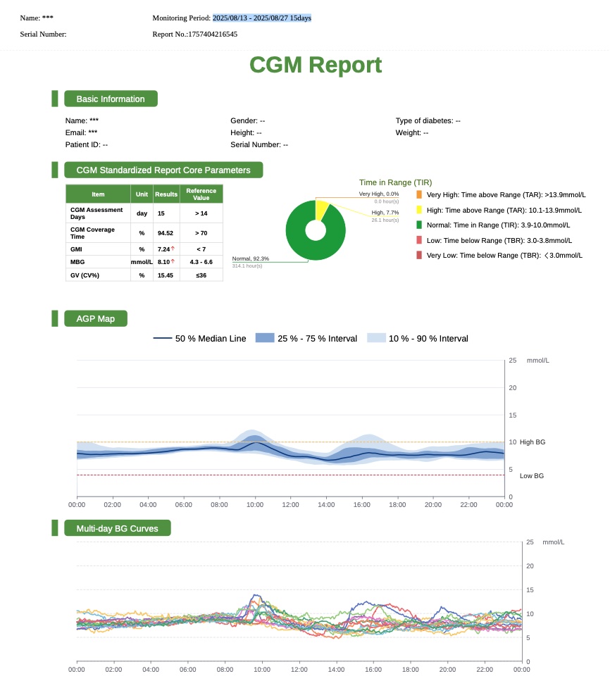Click the light red Low TBR legend square
610x700 pixels.
[419, 240]
